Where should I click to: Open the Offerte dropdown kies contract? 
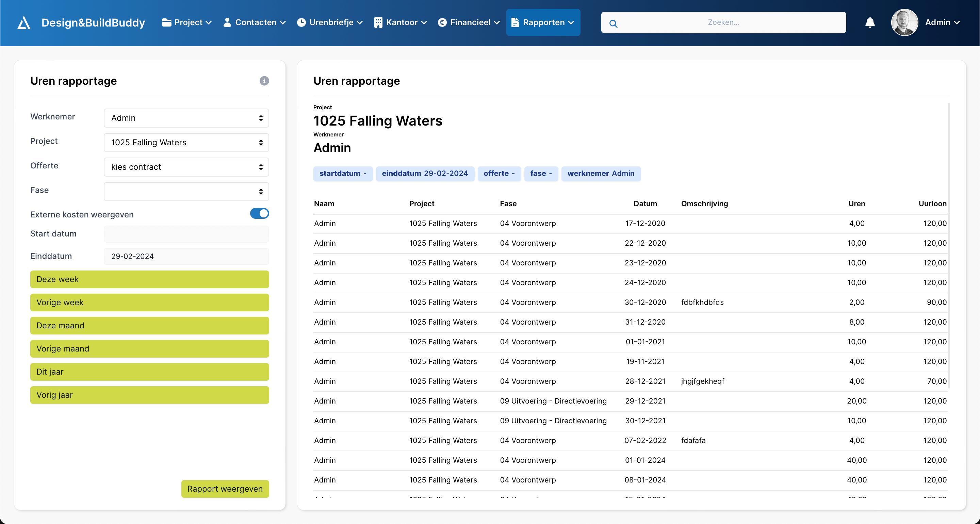click(186, 167)
